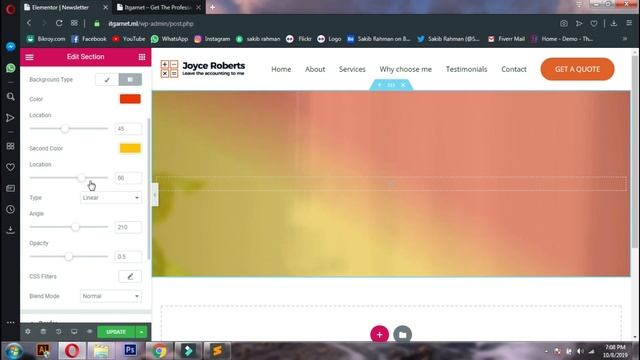
Task: Click the green UPDATE button
Action: click(x=116, y=332)
